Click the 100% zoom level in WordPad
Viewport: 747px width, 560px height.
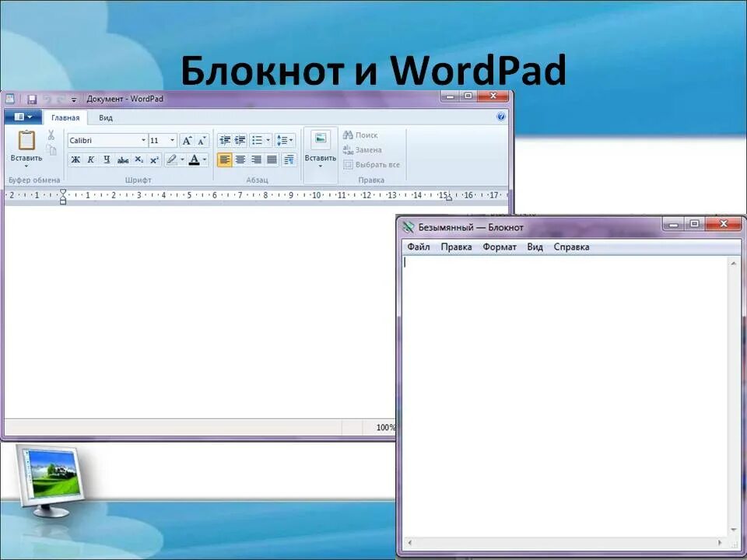[x=385, y=427]
